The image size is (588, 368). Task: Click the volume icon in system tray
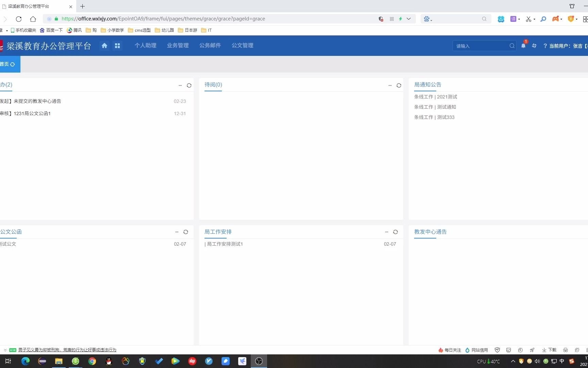(x=537, y=361)
